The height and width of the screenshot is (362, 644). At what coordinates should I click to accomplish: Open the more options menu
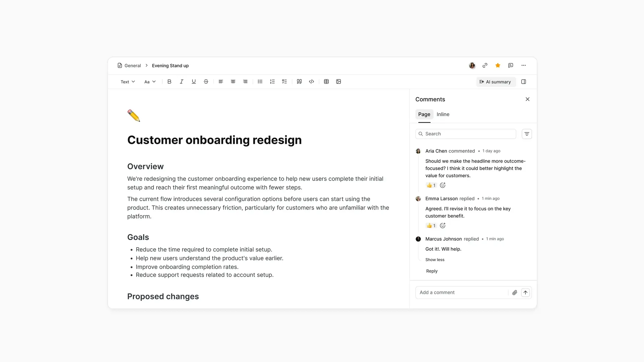click(x=524, y=65)
